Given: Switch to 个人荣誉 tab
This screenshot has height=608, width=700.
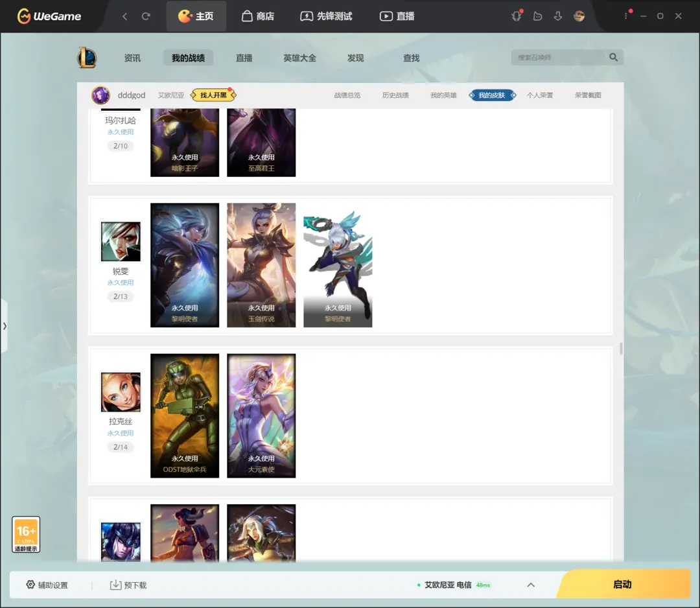Looking at the screenshot, I should pos(540,95).
